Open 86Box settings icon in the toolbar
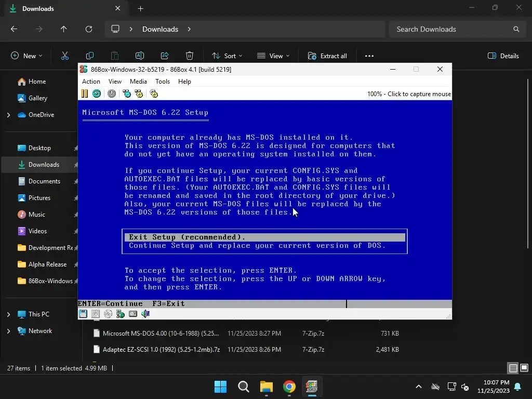This screenshot has width=532, height=399. coord(154,94)
